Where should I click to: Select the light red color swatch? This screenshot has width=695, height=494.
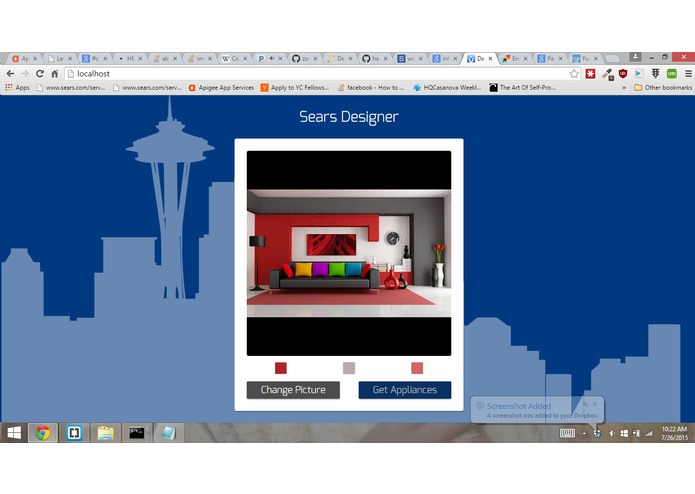417,368
